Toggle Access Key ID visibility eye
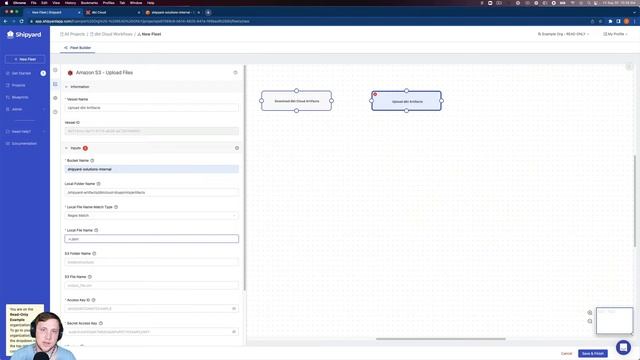The image size is (640, 360). (234, 309)
